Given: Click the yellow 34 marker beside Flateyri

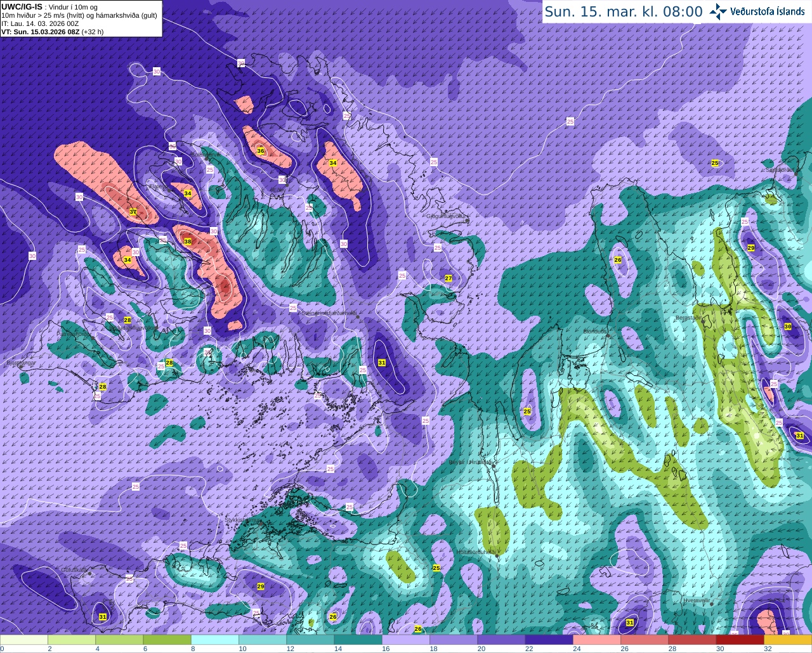Looking at the screenshot, I should tap(188, 193).
